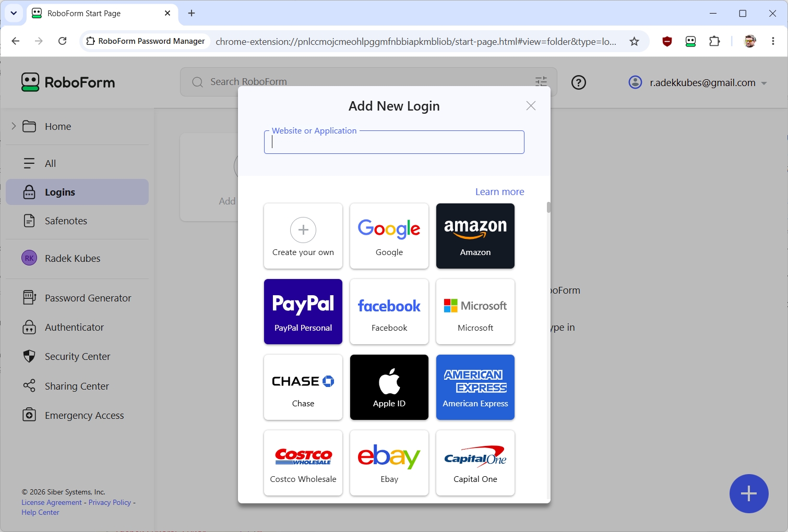The height and width of the screenshot is (532, 788).
Task: Open the Authenticator
Action: point(77,327)
